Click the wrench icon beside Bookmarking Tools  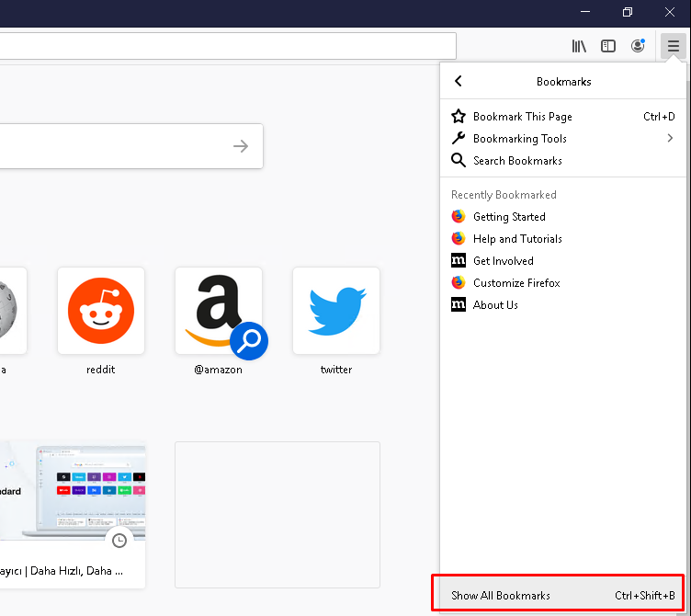point(459,139)
